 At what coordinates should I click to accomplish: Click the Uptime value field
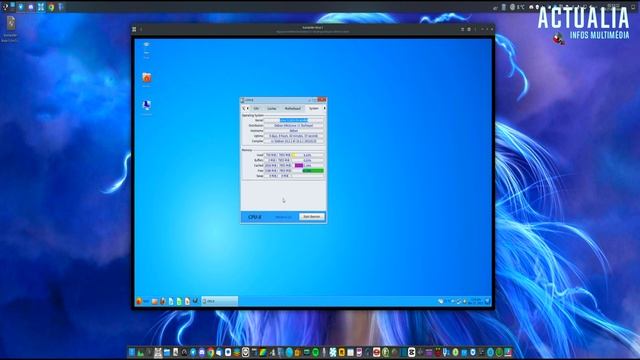[x=294, y=136]
